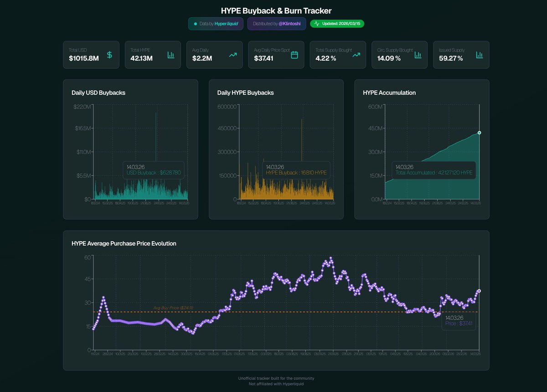Click the 300000 y-axis label
Screen dimensions: 547x392
(227, 152)
